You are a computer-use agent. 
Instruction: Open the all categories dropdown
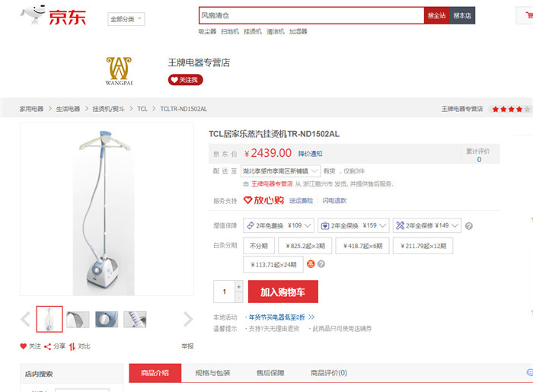(x=126, y=19)
